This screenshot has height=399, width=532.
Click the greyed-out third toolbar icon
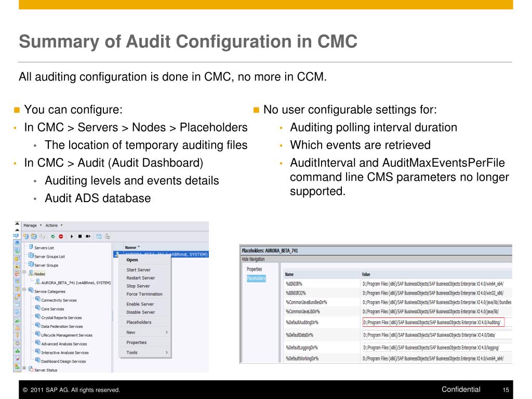coord(42,236)
